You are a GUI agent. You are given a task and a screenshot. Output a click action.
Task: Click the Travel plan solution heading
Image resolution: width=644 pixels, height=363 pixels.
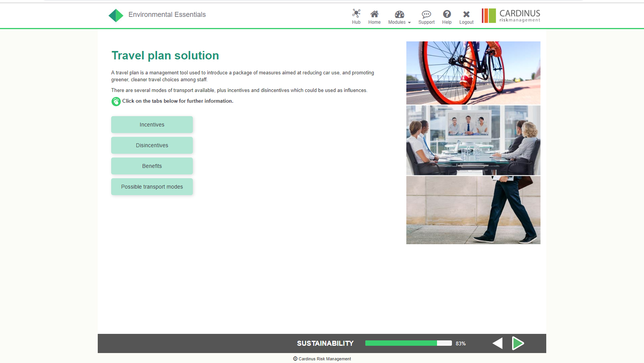click(165, 56)
